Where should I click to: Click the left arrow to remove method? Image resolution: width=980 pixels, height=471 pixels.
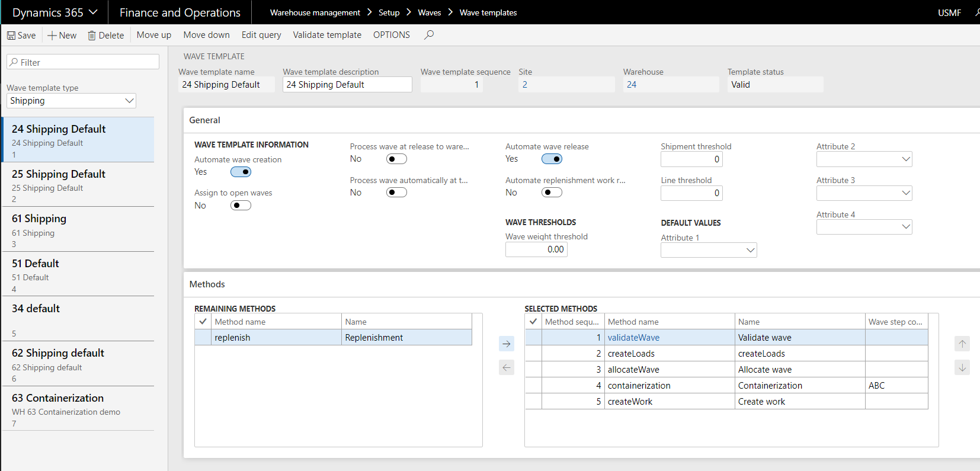click(507, 368)
